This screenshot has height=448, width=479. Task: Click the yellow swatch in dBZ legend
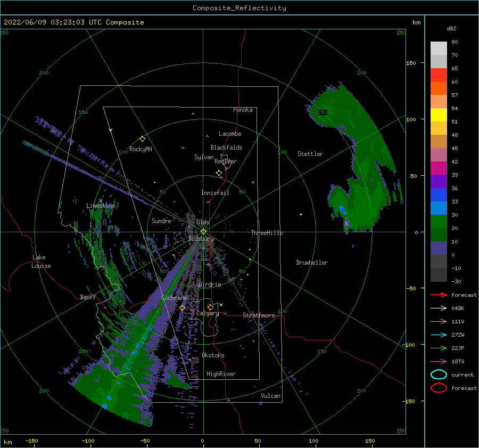click(439, 115)
